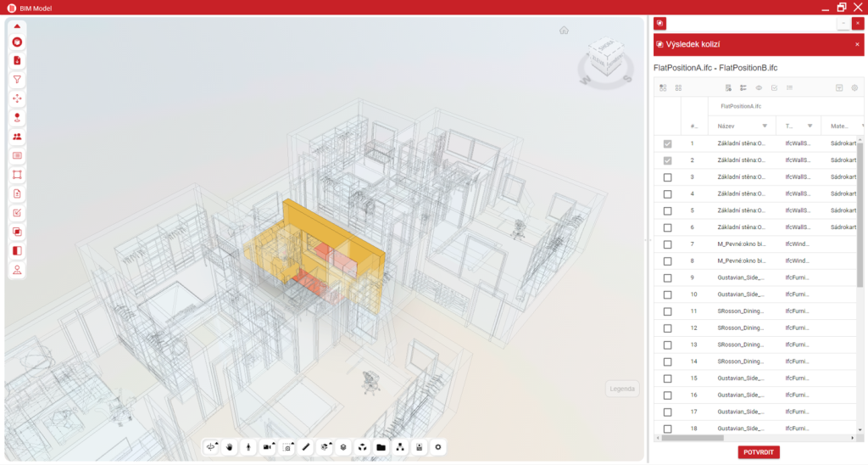This screenshot has height=465, width=868.
Task: Open the type column filter dropdown arrow
Action: (x=810, y=126)
